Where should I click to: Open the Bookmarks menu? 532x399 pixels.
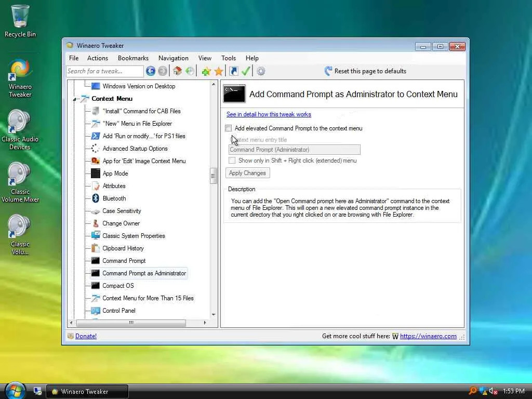point(133,58)
